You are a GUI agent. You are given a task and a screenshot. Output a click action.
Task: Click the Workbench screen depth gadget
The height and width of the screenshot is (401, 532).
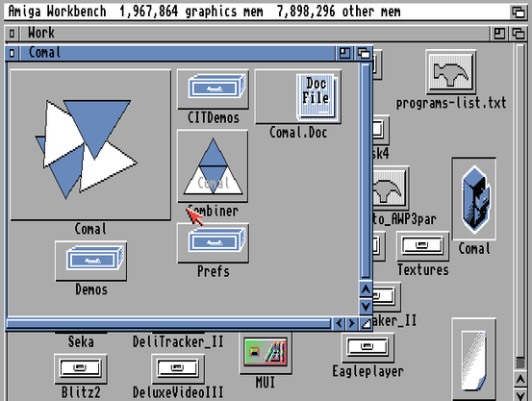(519, 12)
